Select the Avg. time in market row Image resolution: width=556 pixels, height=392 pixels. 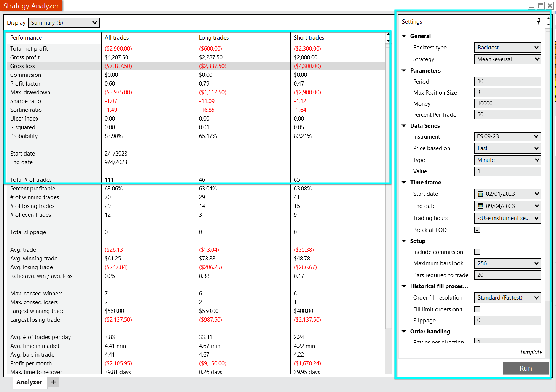click(196, 346)
